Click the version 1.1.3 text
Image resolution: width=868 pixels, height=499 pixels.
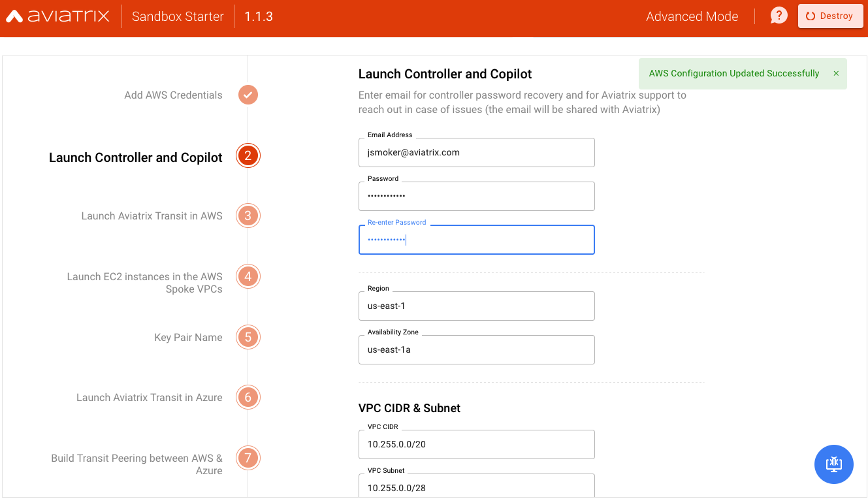(259, 16)
